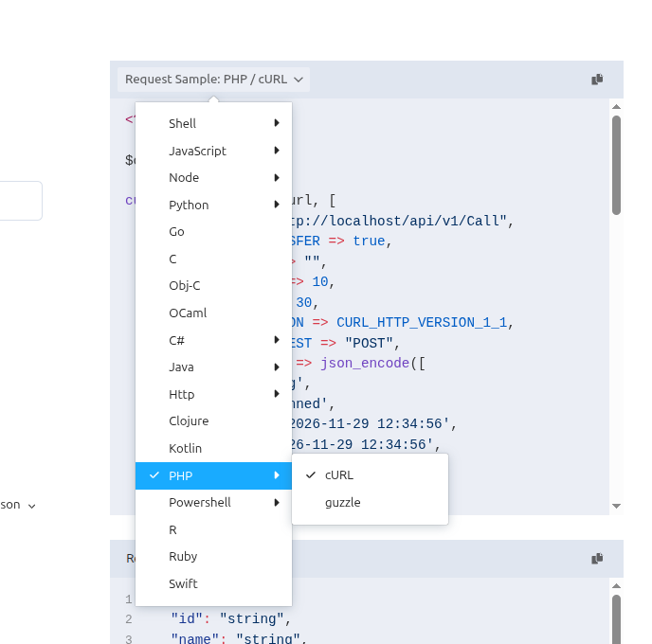Choose Kotlin in the language list
The image size is (652, 644).
point(185,448)
